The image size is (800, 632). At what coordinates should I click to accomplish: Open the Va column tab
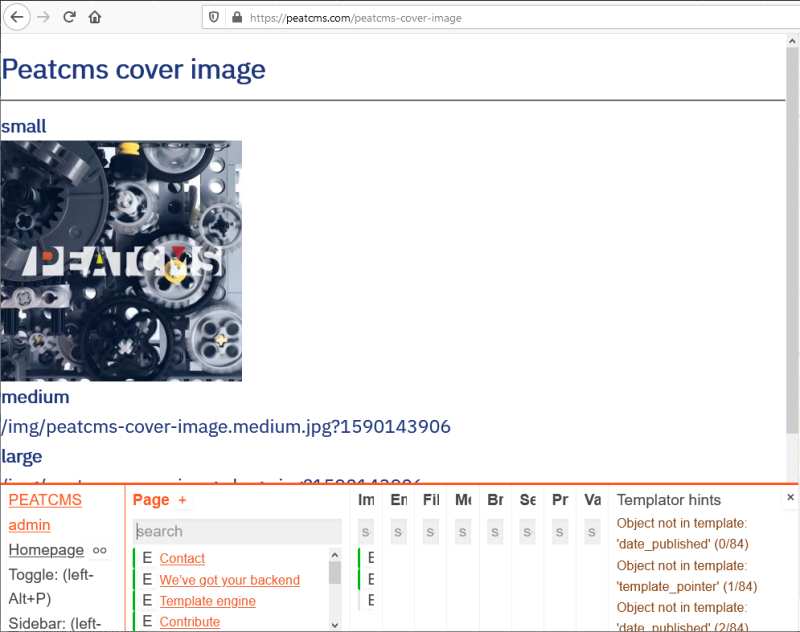pyautogui.click(x=592, y=500)
